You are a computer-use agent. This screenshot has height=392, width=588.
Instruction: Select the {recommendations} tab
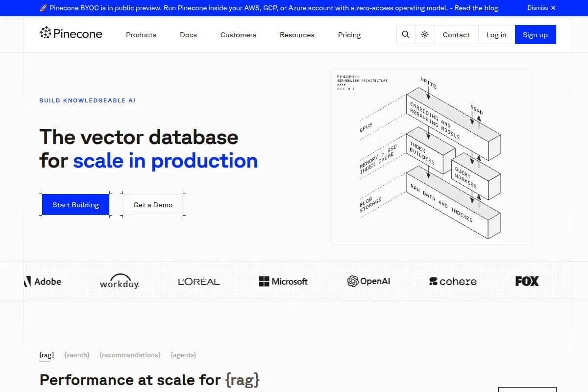pyautogui.click(x=130, y=355)
